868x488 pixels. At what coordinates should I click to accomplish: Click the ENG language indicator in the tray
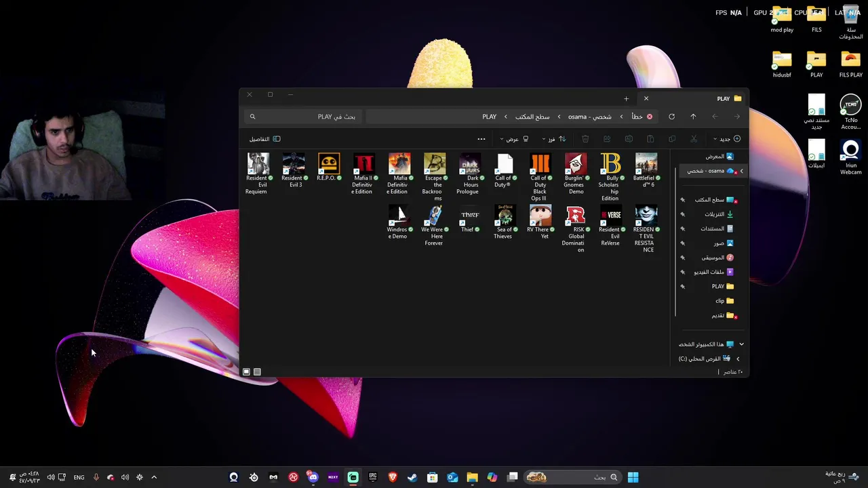tap(79, 477)
